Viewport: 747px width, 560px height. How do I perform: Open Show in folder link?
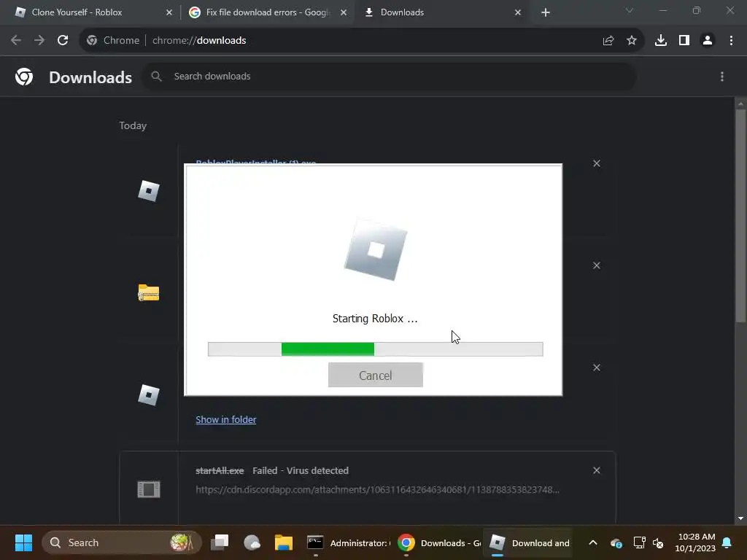tap(226, 419)
